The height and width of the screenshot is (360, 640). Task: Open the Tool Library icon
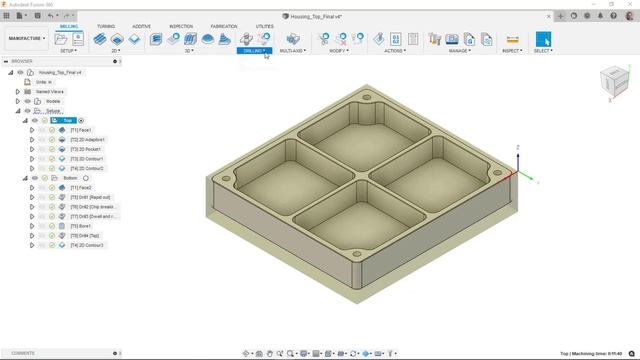click(x=435, y=39)
